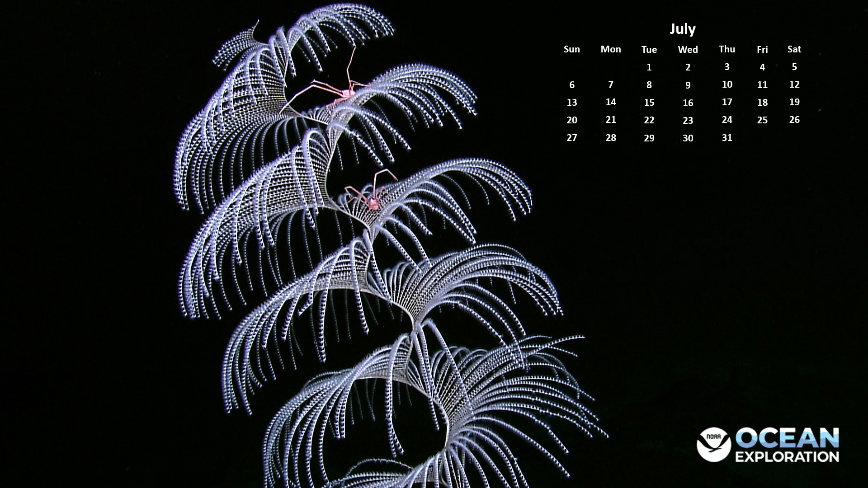
Task: Select date 12 in the calendar
Action: pyautogui.click(x=794, y=84)
